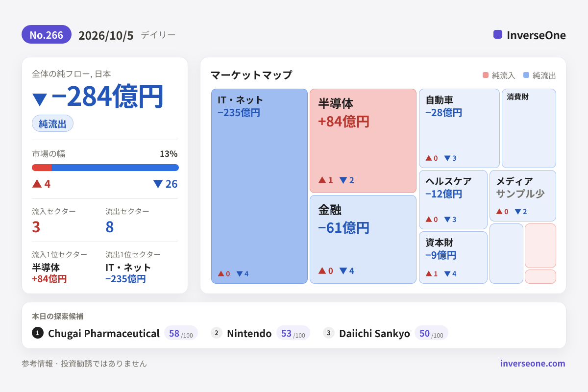This screenshot has width=588, height=392.
Task: Click the date 2026/10/5 in the header
Action: [x=106, y=35]
